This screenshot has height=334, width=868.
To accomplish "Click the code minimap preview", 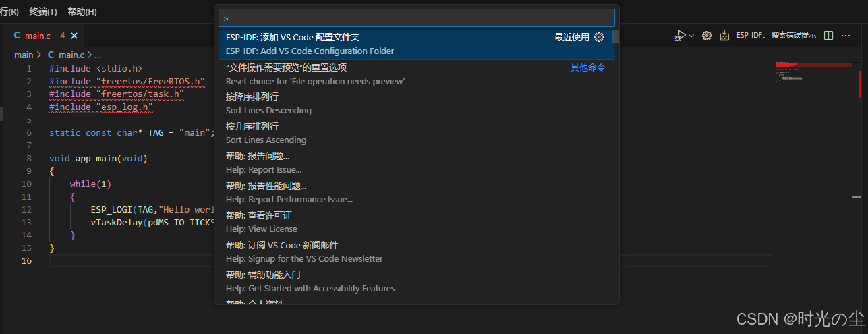I will (x=813, y=73).
